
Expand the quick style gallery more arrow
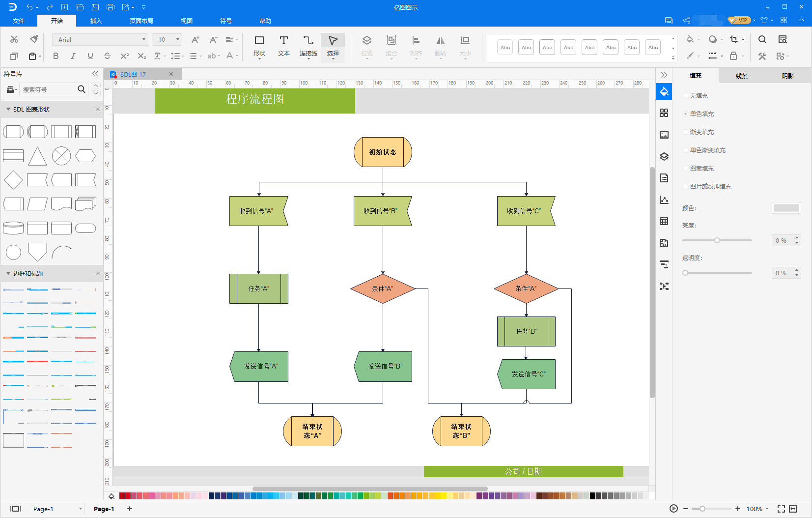(x=673, y=58)
